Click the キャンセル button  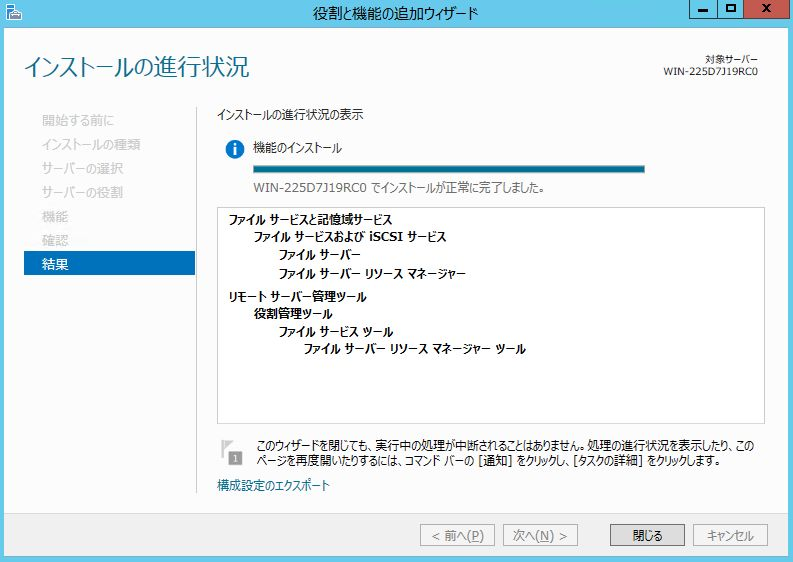(730, 535)
